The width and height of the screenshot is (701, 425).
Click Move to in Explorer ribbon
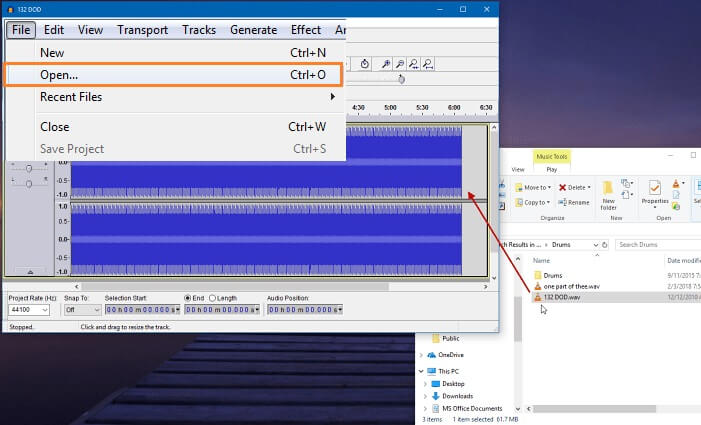coord(533,188)
